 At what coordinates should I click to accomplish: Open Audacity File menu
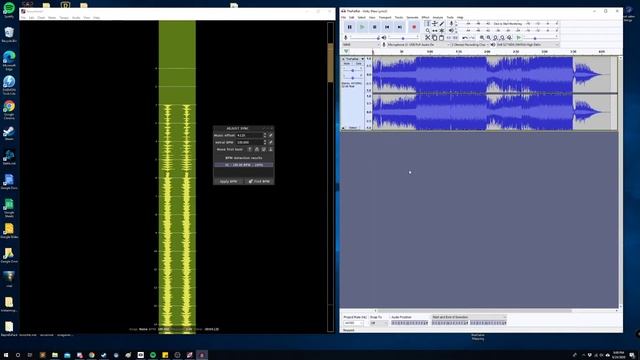click(344, 18)
